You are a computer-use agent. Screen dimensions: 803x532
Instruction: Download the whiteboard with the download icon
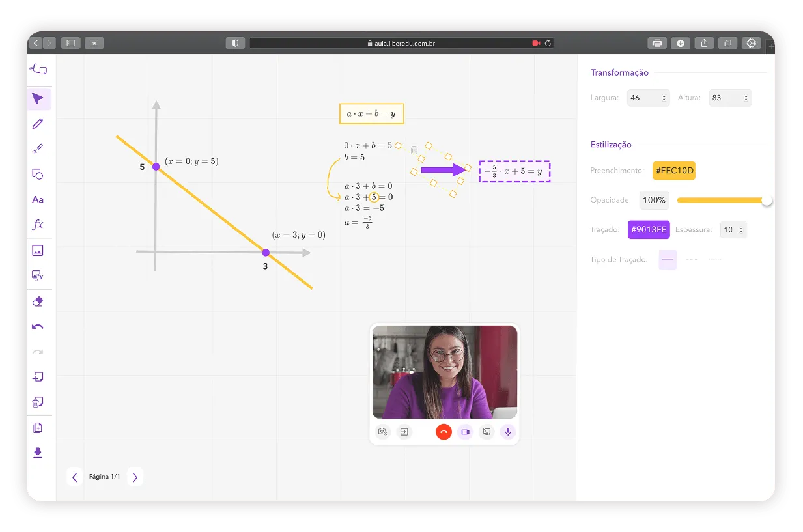tap(38, 453)
